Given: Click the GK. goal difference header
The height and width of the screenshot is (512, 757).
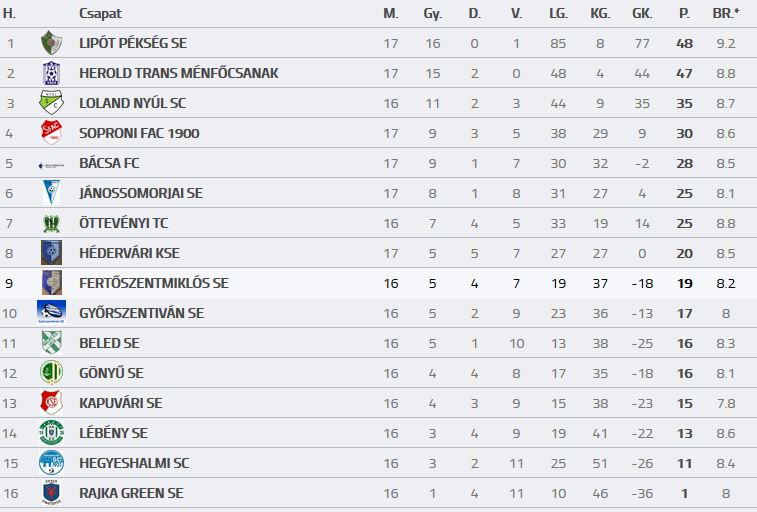Looking at the screenshot, I should coord(642,13).
